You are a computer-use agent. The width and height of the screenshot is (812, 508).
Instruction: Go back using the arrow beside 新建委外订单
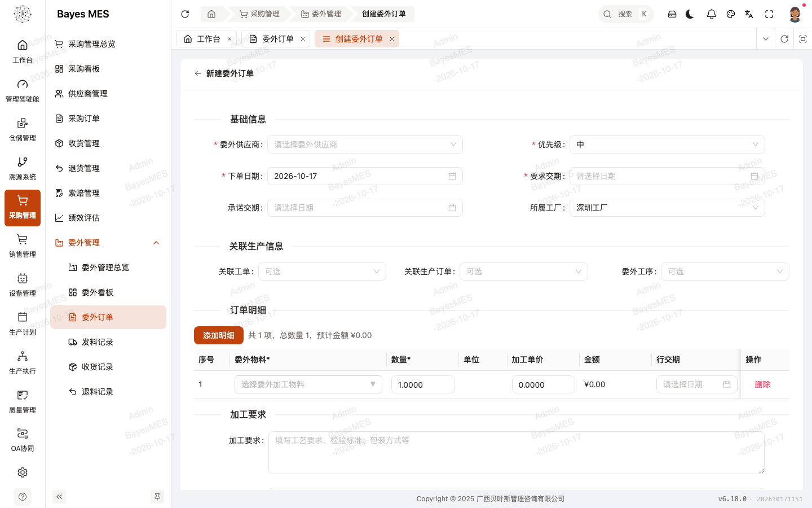point(197,73)
